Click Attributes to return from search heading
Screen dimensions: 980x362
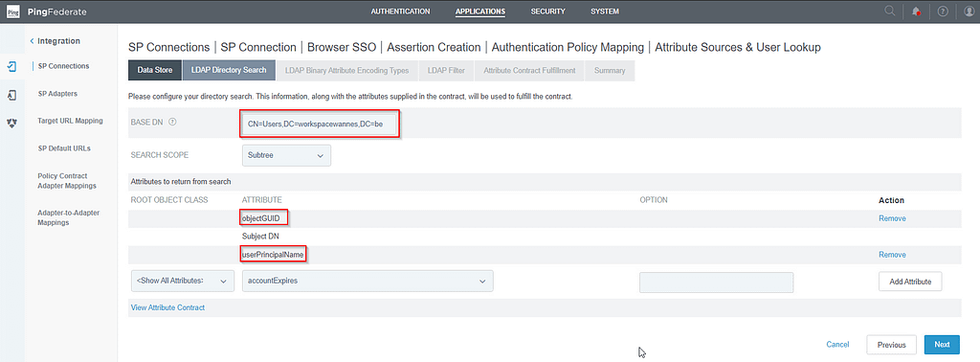(181, 181)
